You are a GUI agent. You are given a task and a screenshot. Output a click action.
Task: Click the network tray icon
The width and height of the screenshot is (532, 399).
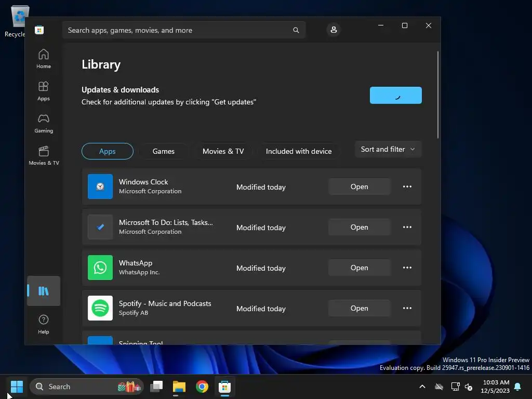[x=455, y=387]
